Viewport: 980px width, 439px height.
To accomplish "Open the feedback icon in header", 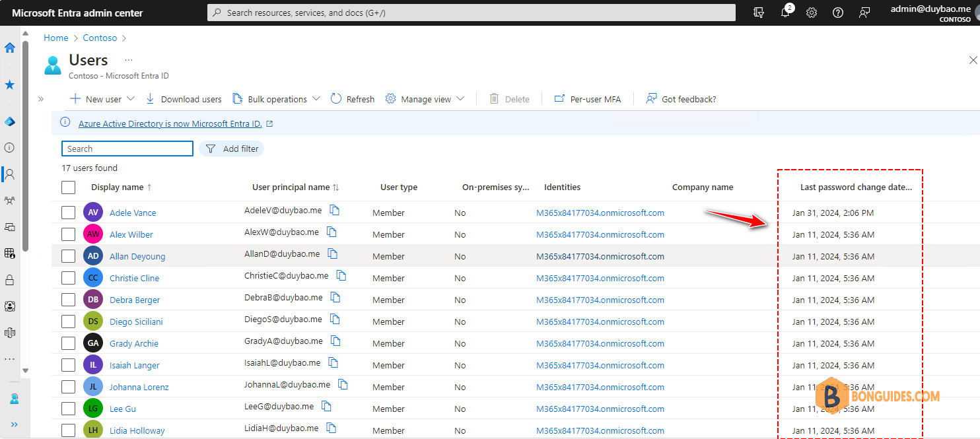I will (864, 13).
